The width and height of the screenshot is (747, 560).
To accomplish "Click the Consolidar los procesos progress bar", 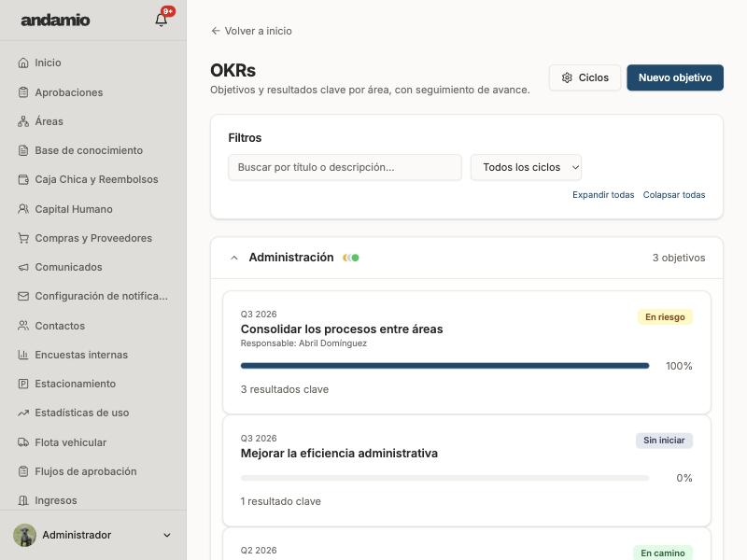I will (445, 366).
